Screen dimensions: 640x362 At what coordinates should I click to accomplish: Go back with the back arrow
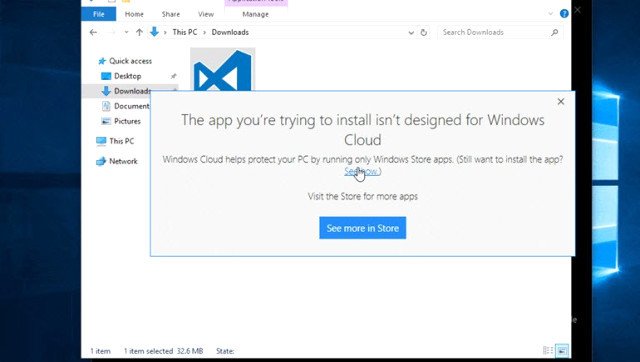[x=93, y=32]
